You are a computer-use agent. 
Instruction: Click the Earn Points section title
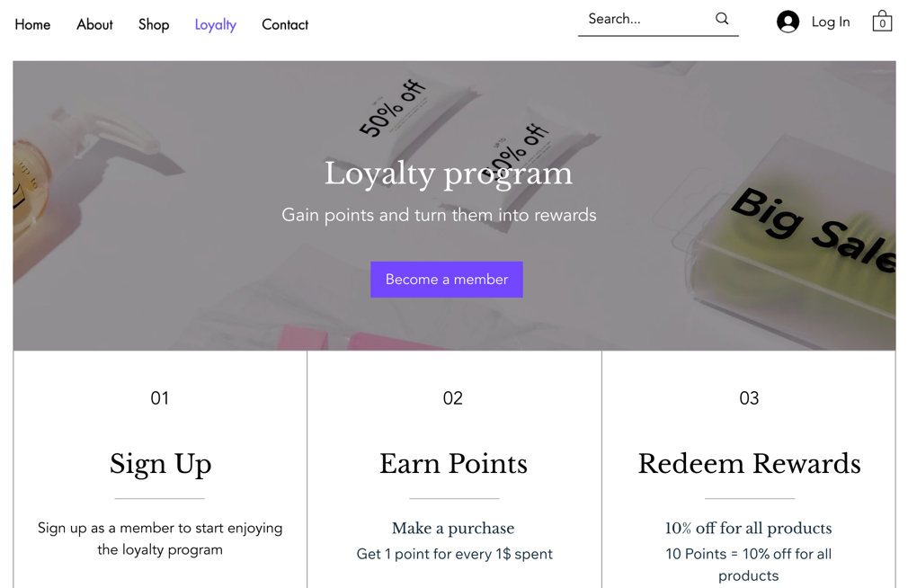point(453,464)
